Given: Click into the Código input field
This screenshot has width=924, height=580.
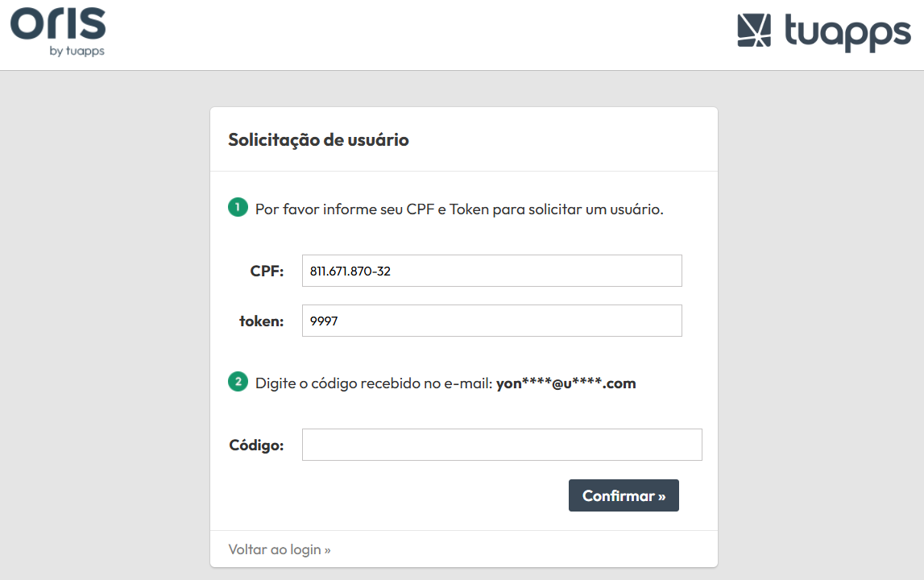Looking at the screenshot, I should 502,445.
